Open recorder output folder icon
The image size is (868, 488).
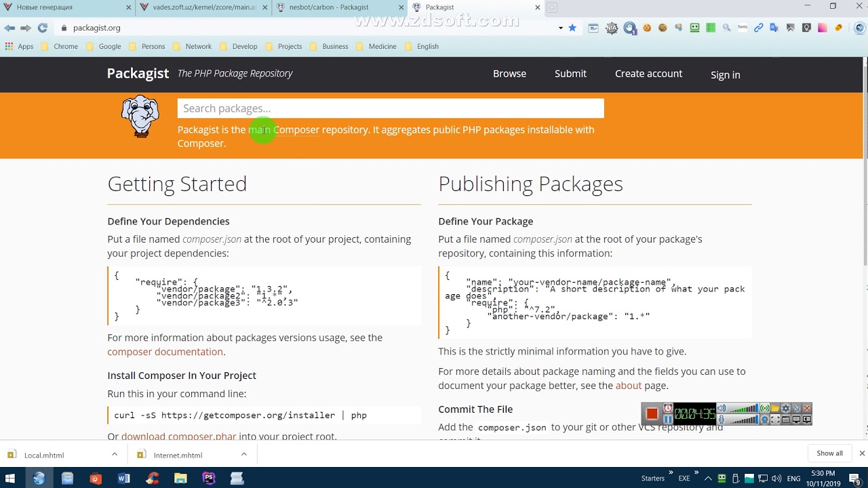tap(775, 408)
